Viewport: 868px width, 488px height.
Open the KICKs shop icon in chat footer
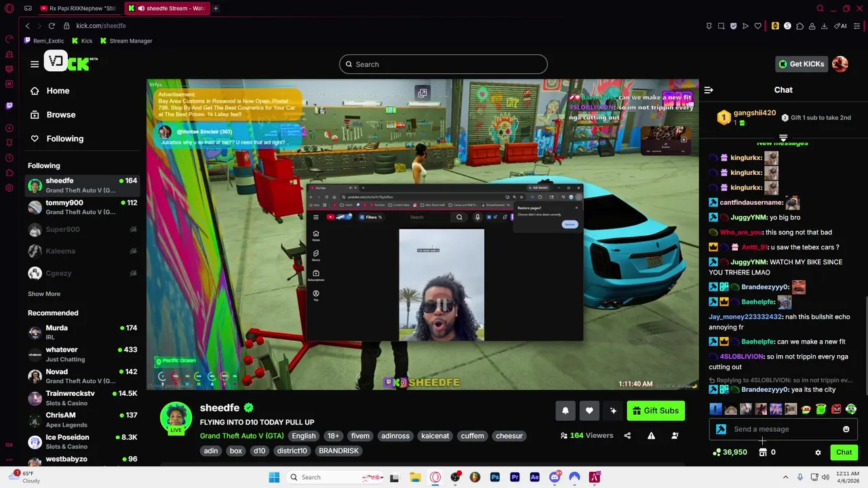(763, 452)
